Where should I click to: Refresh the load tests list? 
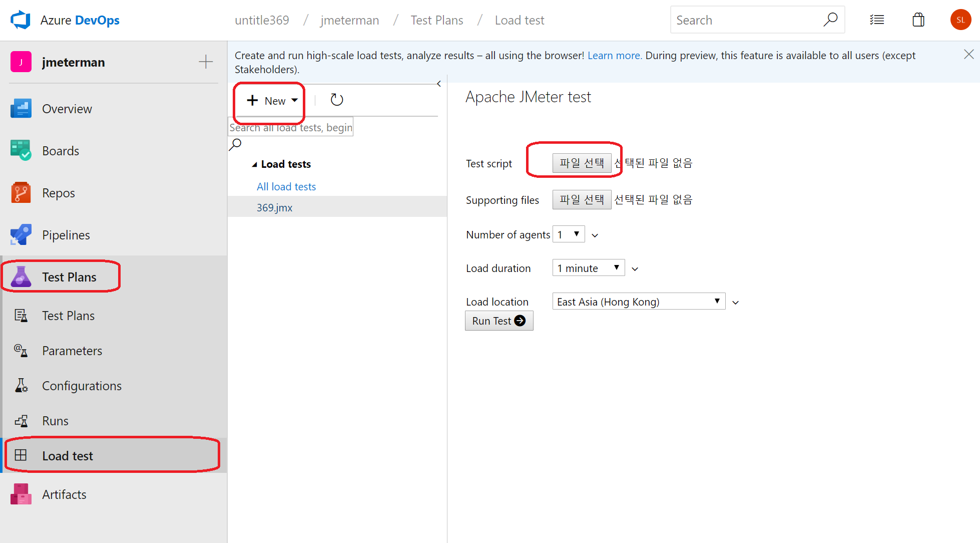337,100
